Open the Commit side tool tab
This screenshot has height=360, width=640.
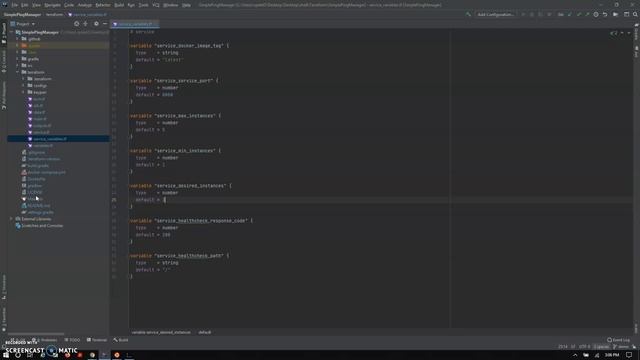click(4, 61)
